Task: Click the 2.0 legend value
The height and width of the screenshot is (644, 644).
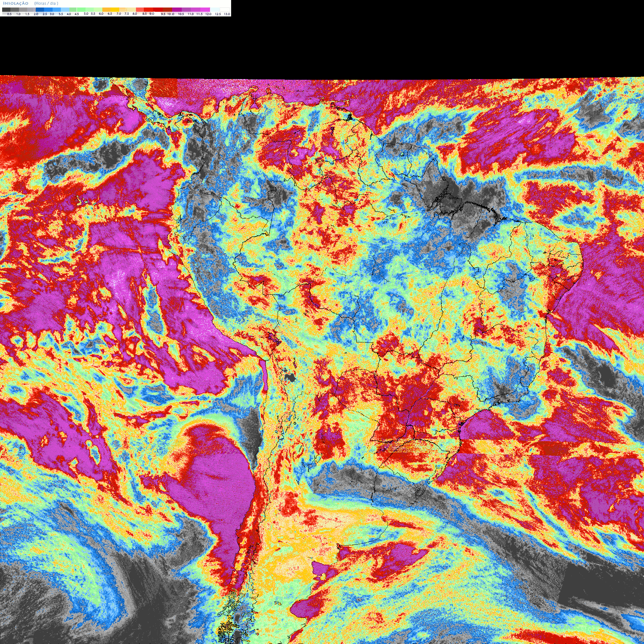Action: tap(36, 14)
